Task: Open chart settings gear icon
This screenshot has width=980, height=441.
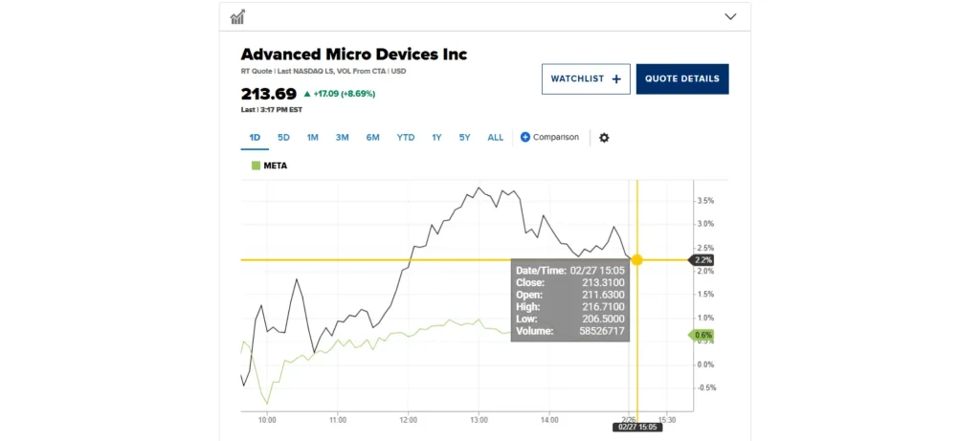Action: (604, 138)
